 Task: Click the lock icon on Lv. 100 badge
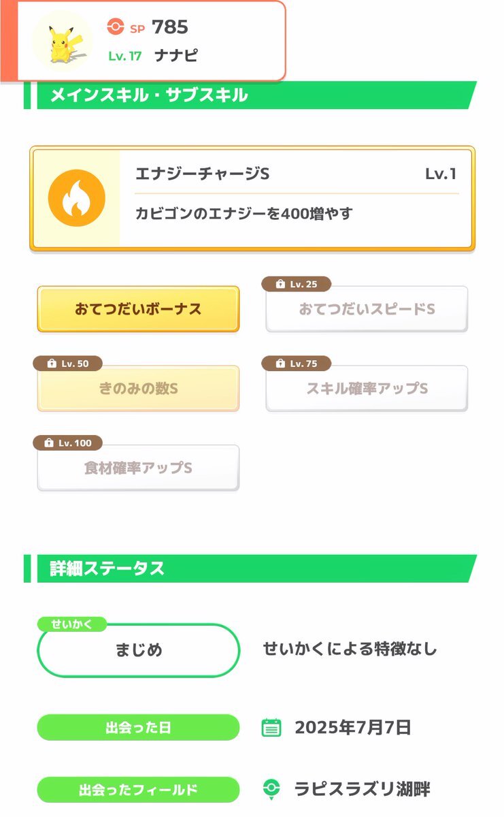tap(48, 443)
